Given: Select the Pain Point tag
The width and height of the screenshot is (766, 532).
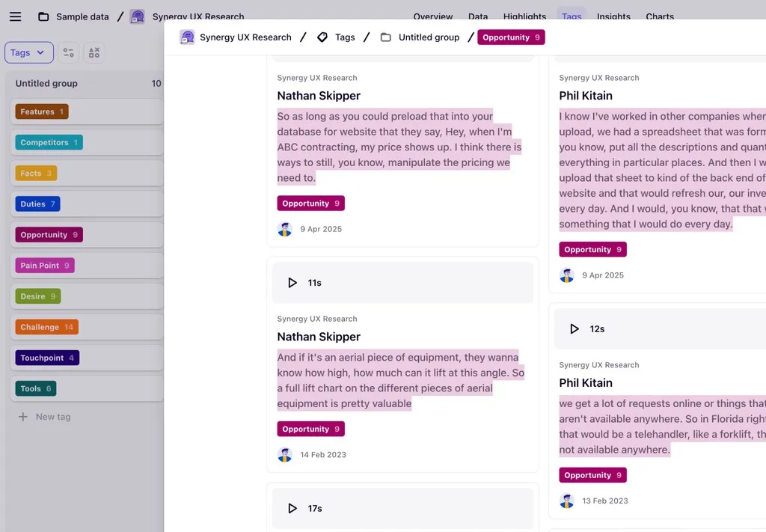Looking at the screenshot, I should tap(45, 266).
